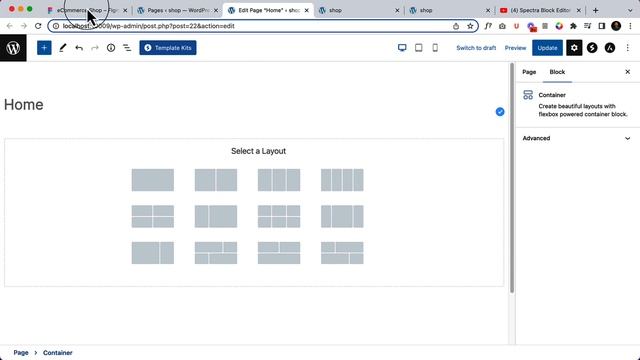Image resolution: width=640 pixels, height=360 pixels.
Task: Bookmark this page with the star
Action: [x=470, y=26]
